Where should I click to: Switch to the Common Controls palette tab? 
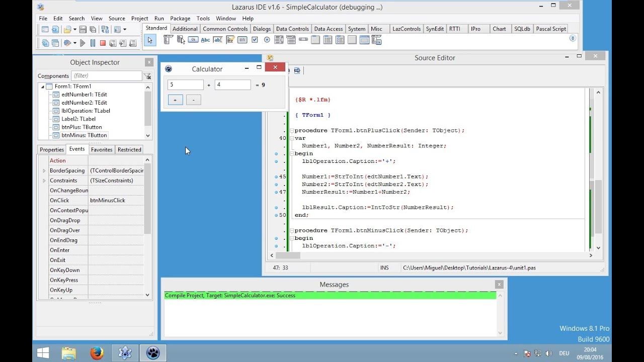[x=225, y=29]
